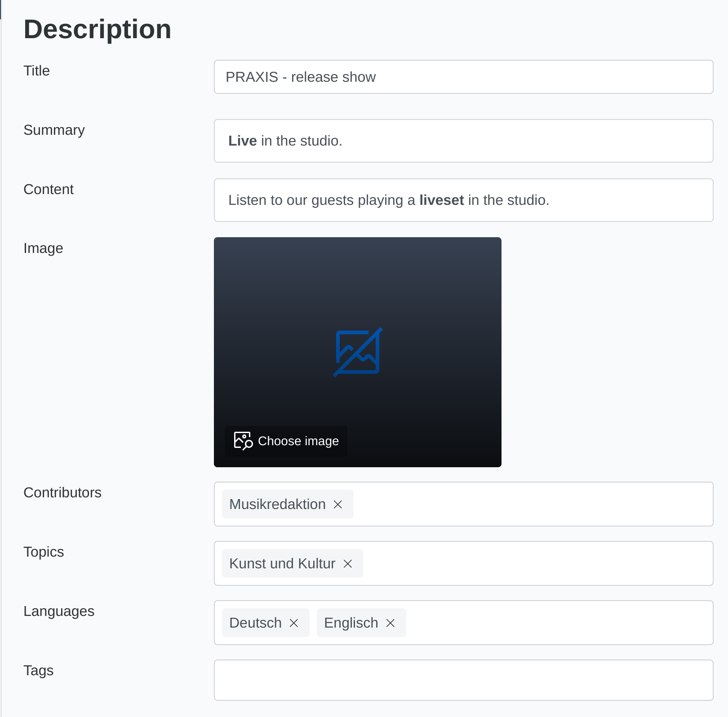The image size is (728, 717).
Task: Focus the Summary text editor
Action: 464,141
